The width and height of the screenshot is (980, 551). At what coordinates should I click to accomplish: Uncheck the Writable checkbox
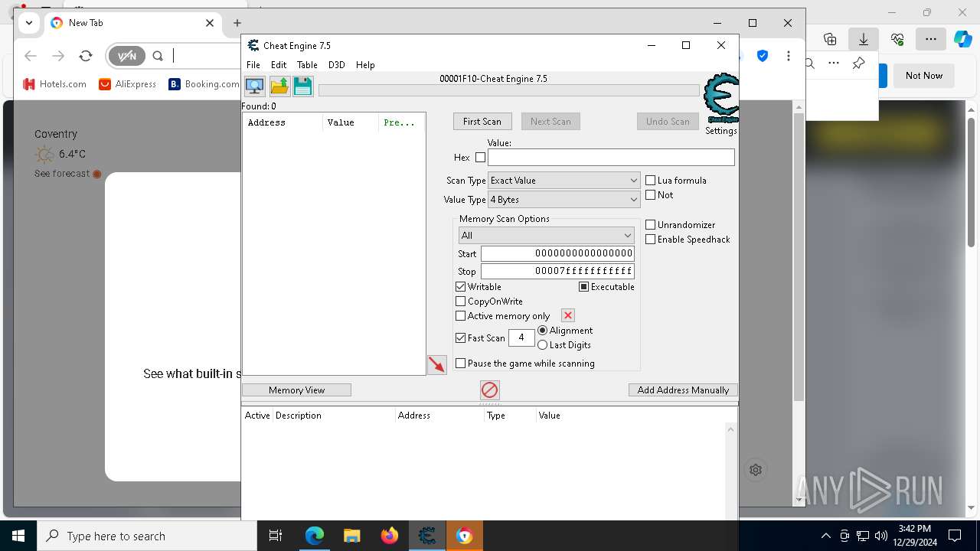(461, 287)
